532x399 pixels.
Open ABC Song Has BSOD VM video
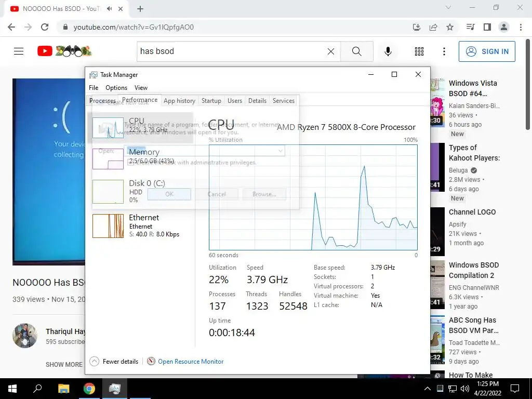[x=474, y=325]
